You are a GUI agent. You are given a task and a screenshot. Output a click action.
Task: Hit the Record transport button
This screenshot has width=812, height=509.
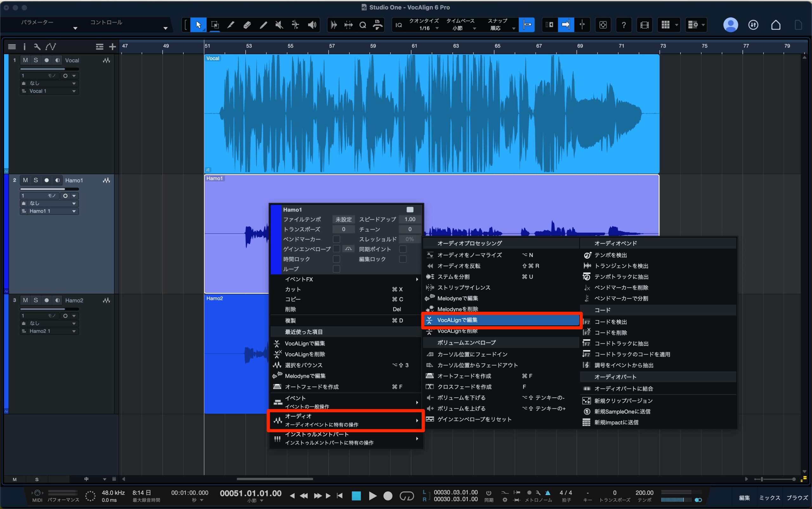pos(388,496)
